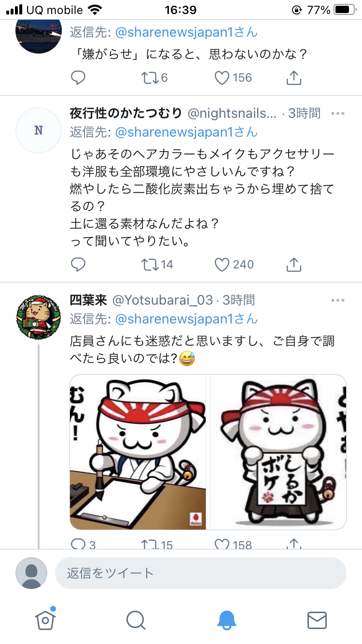Open 四葉来 profile avatar
This screenshot has height=644, width=362.
39,317
